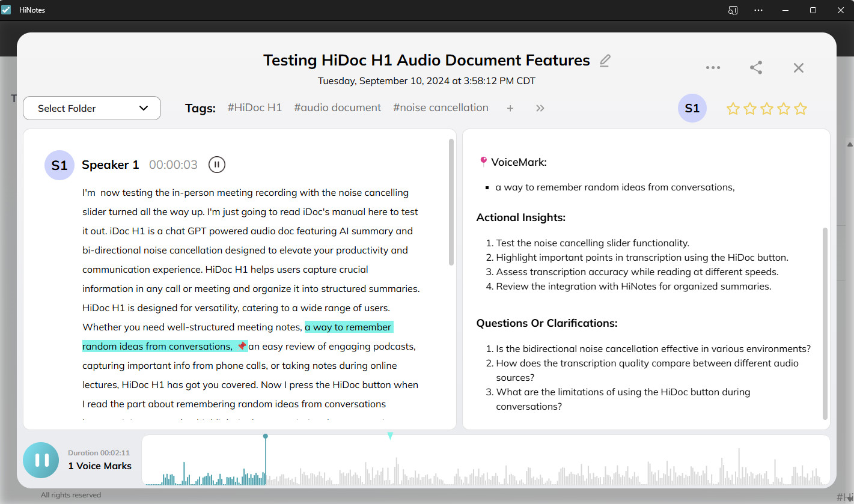This screenshot has width=854, height=504.
Task: Rate the note one star
Action: (x=733, y=109)
